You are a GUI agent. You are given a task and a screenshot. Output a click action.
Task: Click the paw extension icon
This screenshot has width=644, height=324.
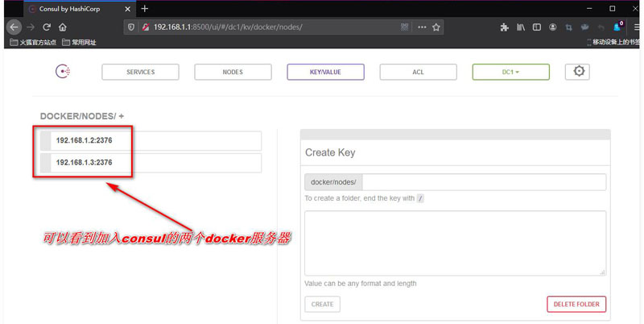(x=585, y=27)
